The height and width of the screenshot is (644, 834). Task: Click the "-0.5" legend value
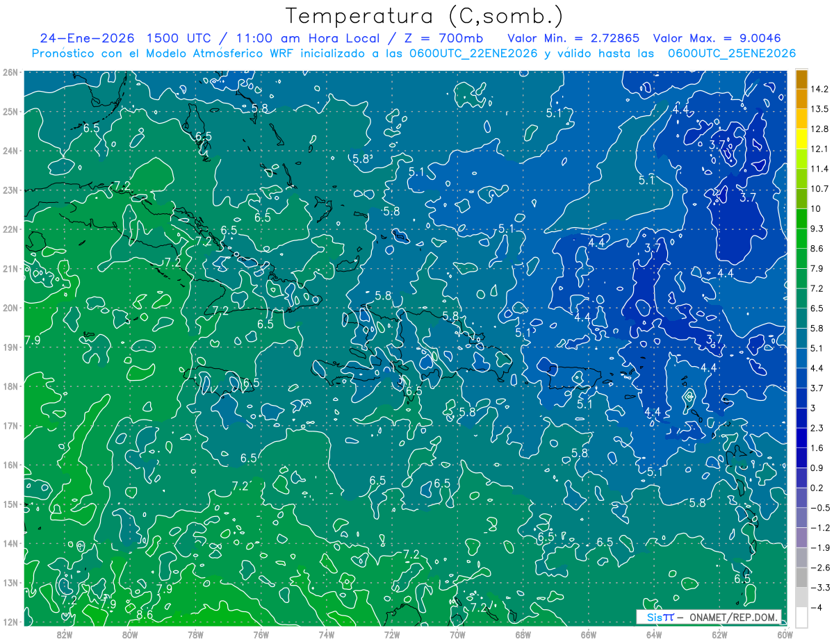click(819, 508)
